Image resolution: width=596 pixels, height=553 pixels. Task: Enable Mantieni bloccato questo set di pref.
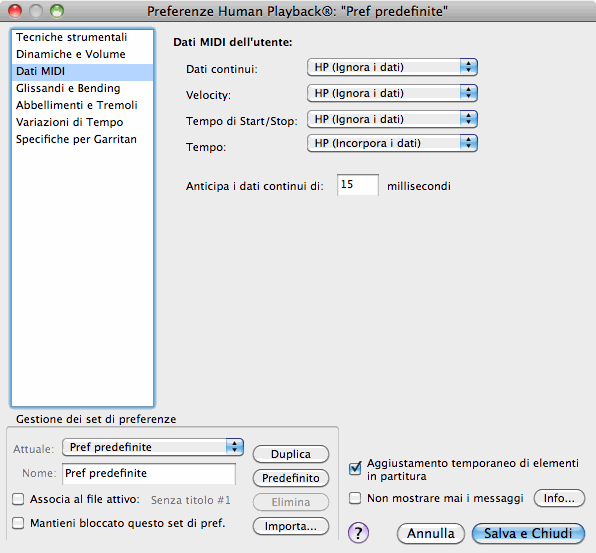coord(18,523)
